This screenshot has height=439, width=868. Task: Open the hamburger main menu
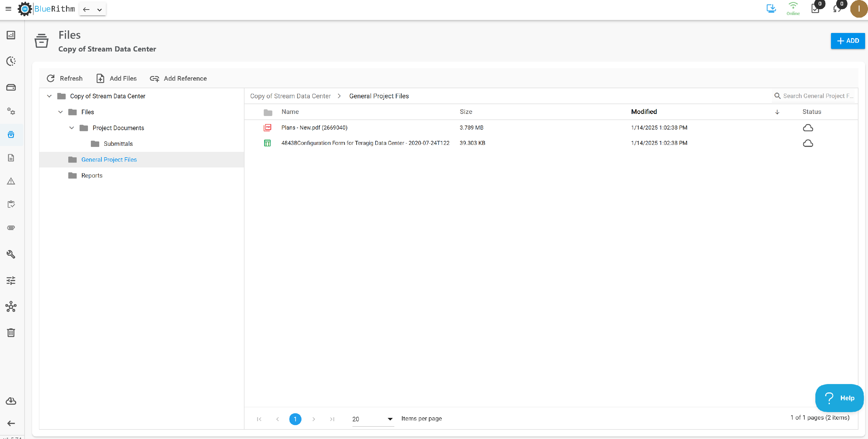click(x=8, y=9)
